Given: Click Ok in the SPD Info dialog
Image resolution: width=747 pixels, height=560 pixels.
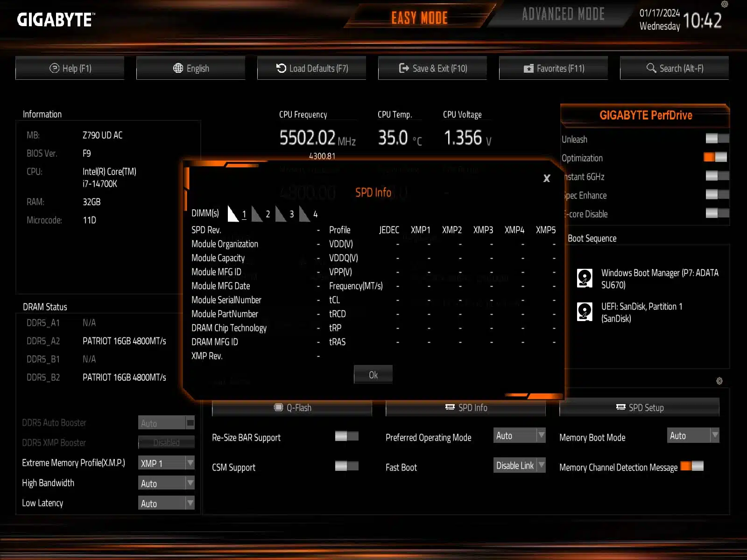Looking at the screenshot, I should click(373, 375).
